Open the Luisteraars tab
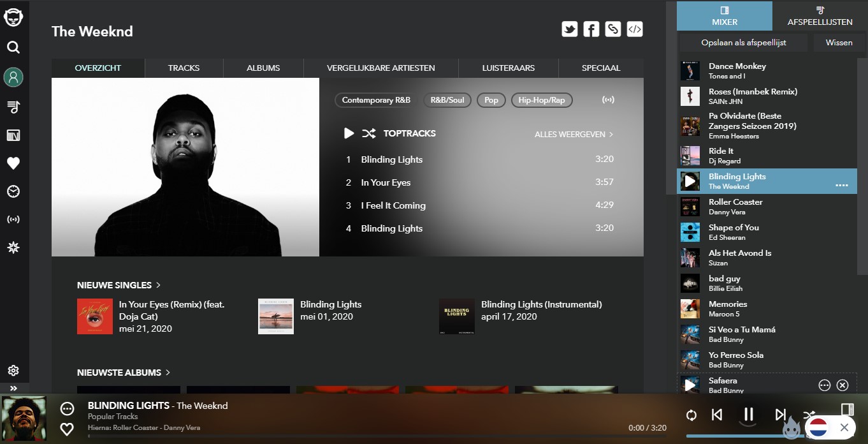The height and width of the screenshot is (444, 868). point(509,68)
